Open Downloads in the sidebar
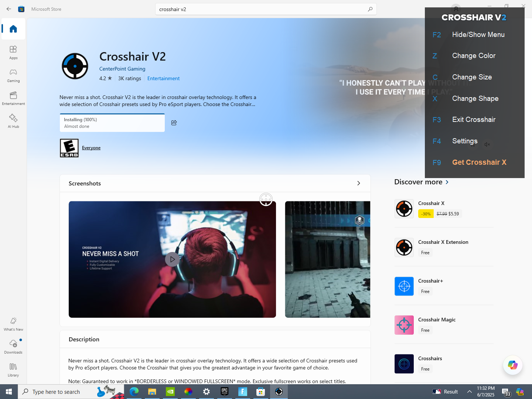This screenshot has width=532, height=399. pyautogui.click(x=13, y=347)
